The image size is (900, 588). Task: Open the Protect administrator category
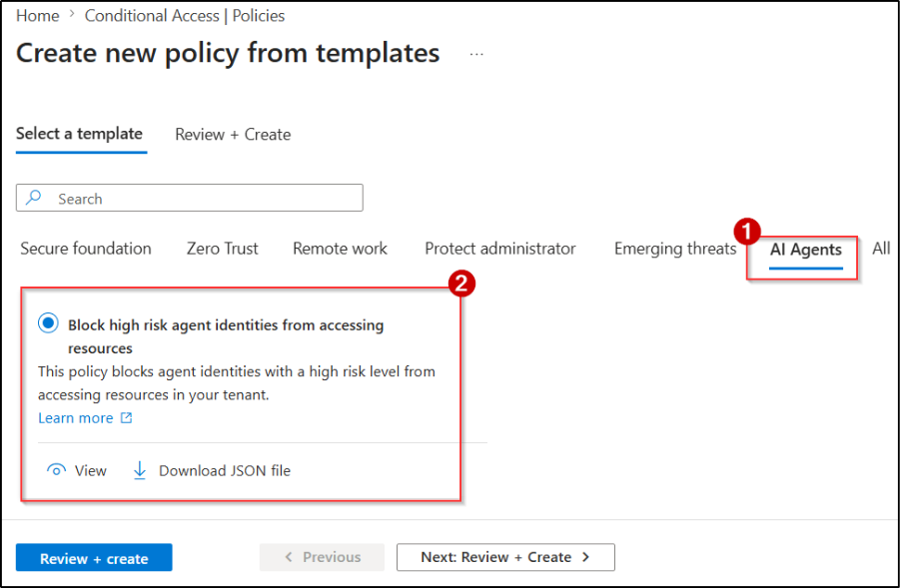click(x=499, y=249)
